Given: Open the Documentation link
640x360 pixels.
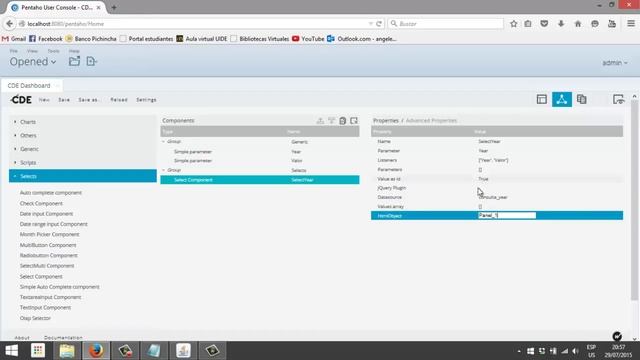Looking at the screenshot, I should pos(63,338).
